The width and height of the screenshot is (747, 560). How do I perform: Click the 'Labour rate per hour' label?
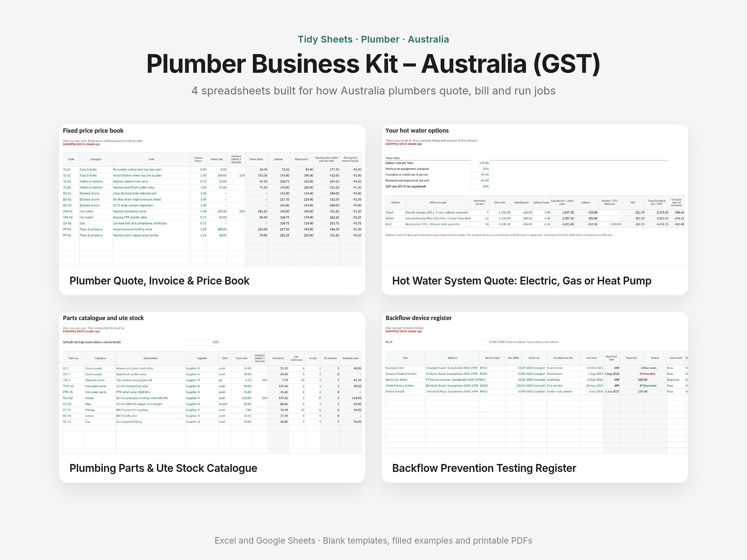point(400,163)
